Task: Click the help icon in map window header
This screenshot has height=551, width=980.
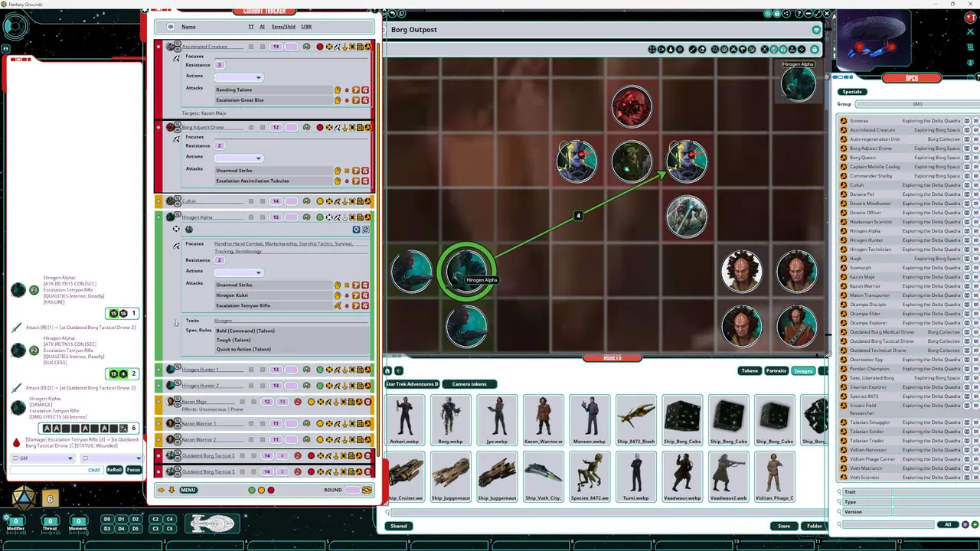Action: coord(799,14)
